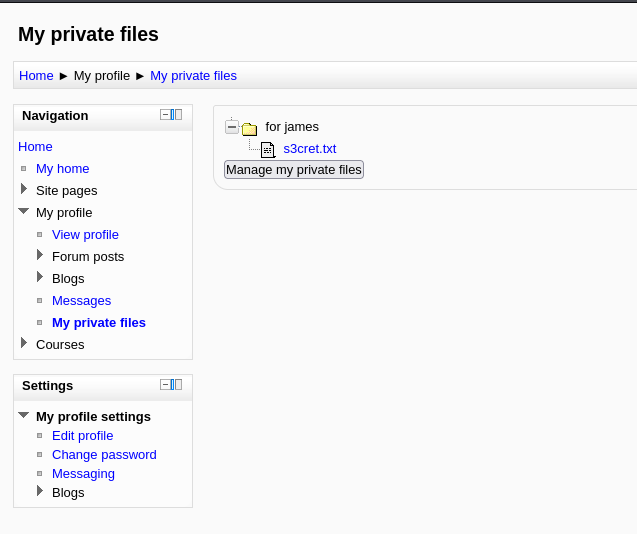The image size is (637, 534).
Task: Collapse the My profile navigation node
Action: 24,212
